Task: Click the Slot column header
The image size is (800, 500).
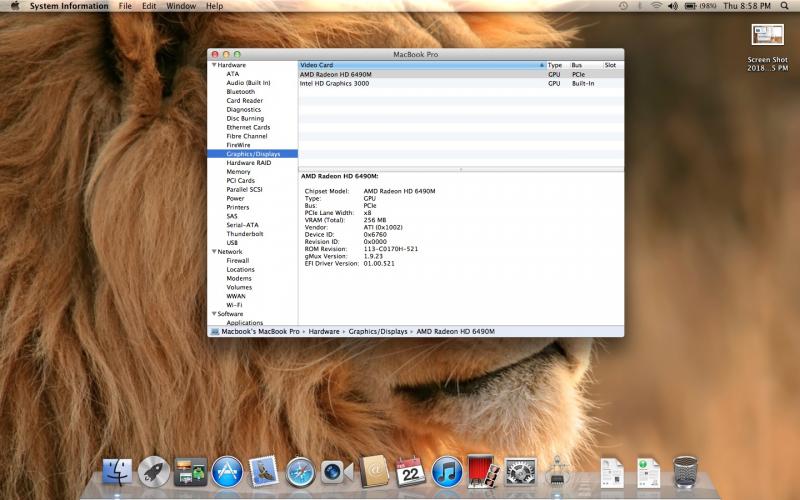Action: [613, 65]
